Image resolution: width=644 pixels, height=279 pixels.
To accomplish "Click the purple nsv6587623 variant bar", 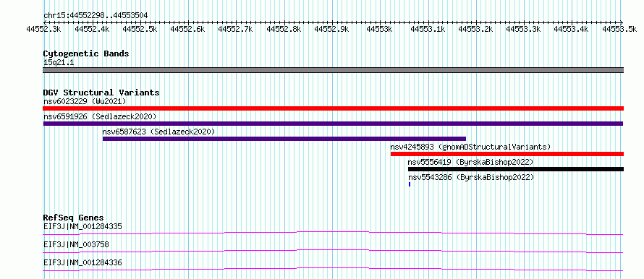I will [284, 139].
